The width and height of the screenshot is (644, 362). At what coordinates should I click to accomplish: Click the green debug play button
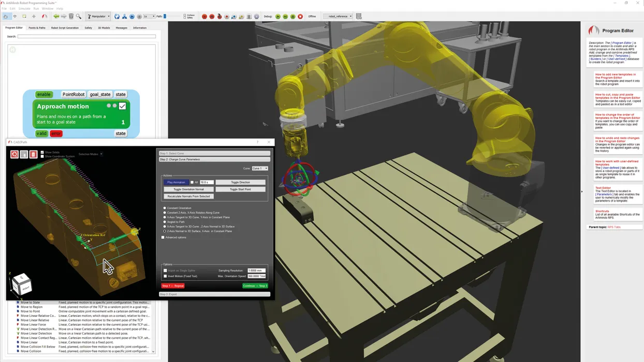(x=278, y=17)
